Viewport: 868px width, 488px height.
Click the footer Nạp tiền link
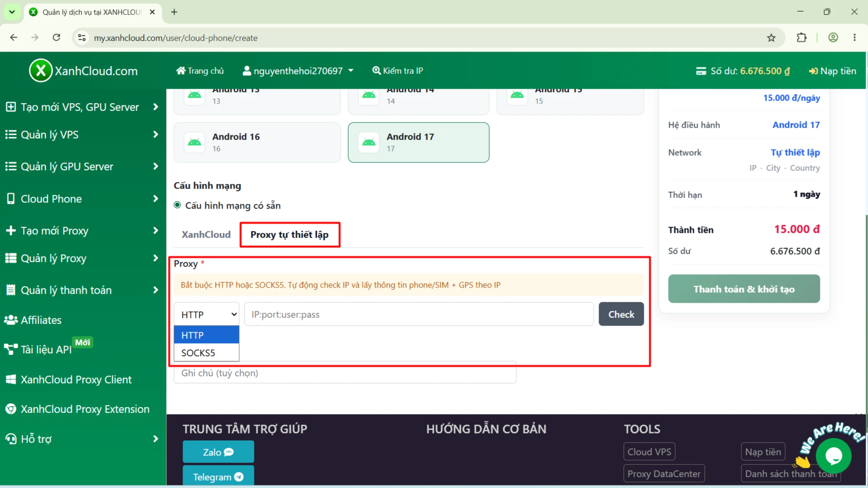click(x=763, y=451)
